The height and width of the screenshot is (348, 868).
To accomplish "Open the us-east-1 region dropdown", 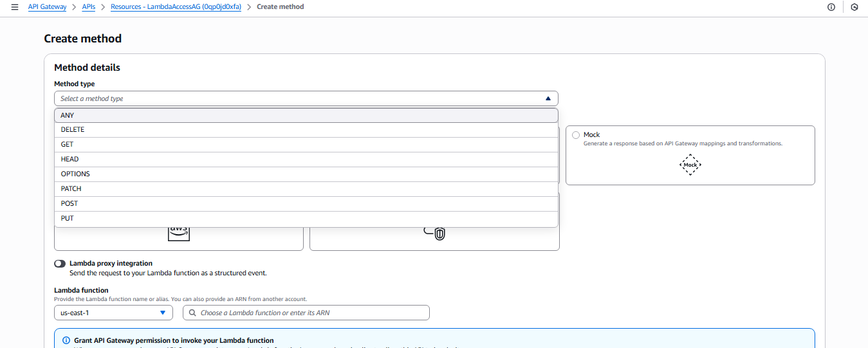I will pos(113,313).
